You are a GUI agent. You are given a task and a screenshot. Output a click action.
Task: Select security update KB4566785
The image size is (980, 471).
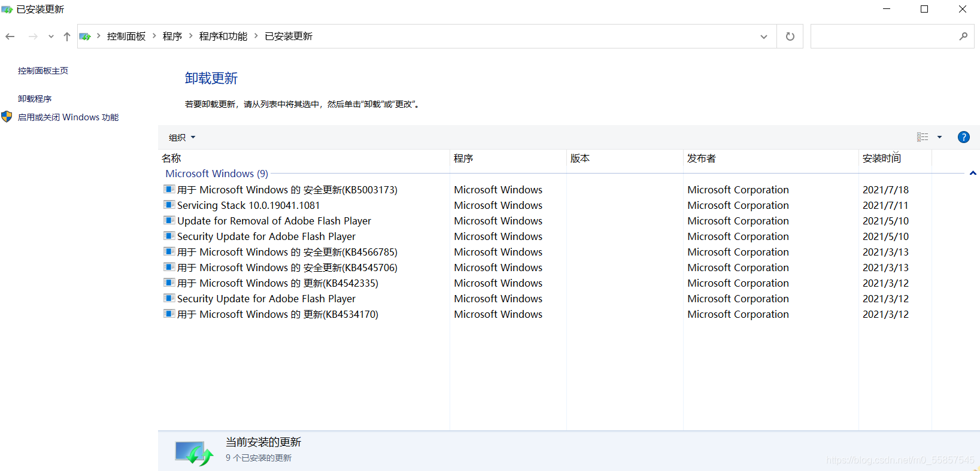(287, 252)
